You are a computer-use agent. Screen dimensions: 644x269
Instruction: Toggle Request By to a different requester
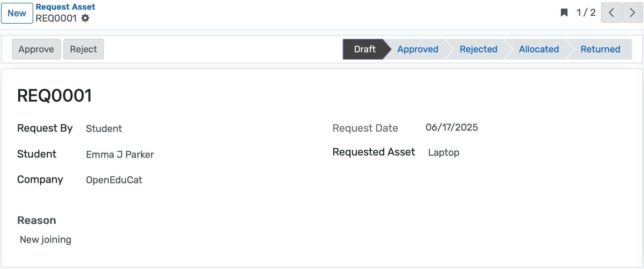[x=104, y=128]
